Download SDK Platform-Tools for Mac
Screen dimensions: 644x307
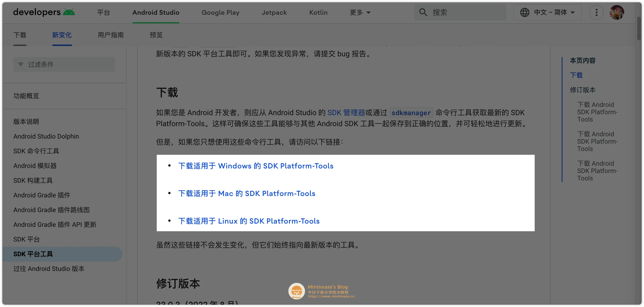(x=247, y=193)
